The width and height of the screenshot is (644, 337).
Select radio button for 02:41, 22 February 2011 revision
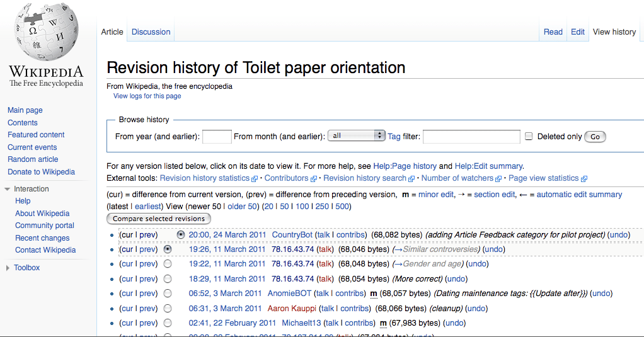point(168,323)
